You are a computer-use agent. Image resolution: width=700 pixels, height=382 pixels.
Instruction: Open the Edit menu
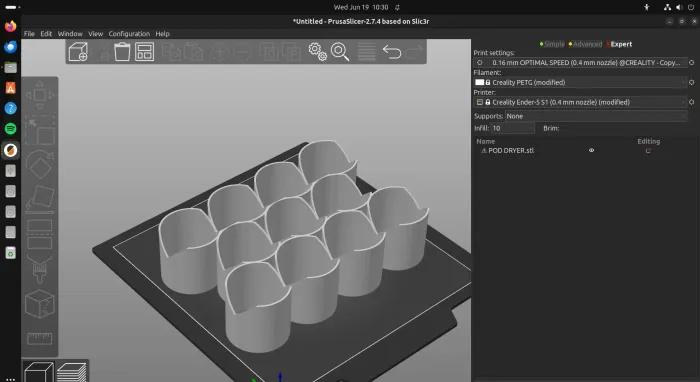(46, 33)
